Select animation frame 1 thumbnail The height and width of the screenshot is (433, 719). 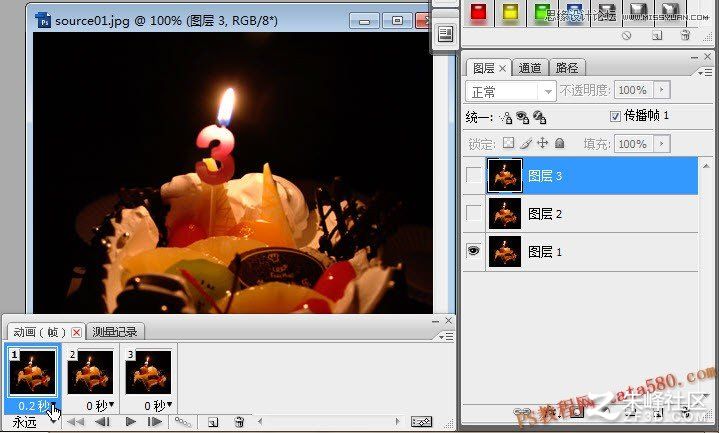pos(33,371)
